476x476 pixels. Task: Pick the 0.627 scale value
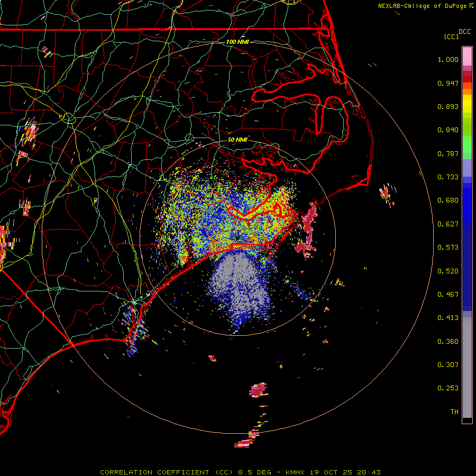[x=448, y=224]
